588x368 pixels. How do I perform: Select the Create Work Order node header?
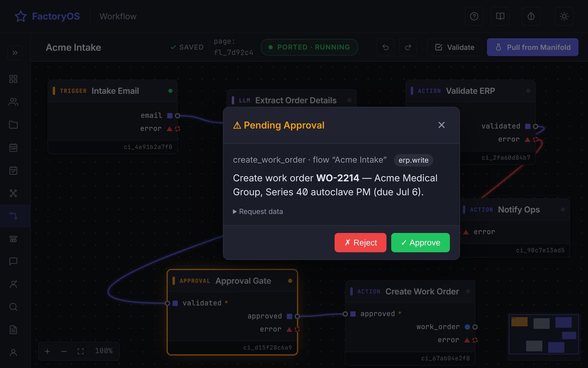click(x=410, y=292)
